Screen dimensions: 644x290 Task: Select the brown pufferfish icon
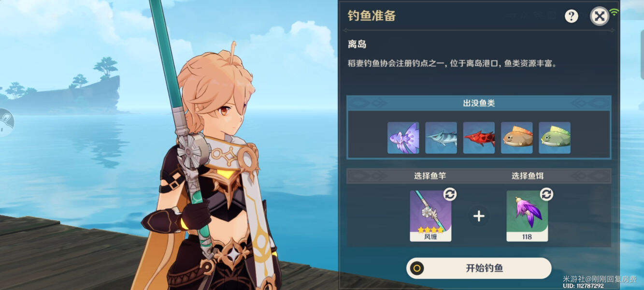pyautogui.click(x=517, y=138)
